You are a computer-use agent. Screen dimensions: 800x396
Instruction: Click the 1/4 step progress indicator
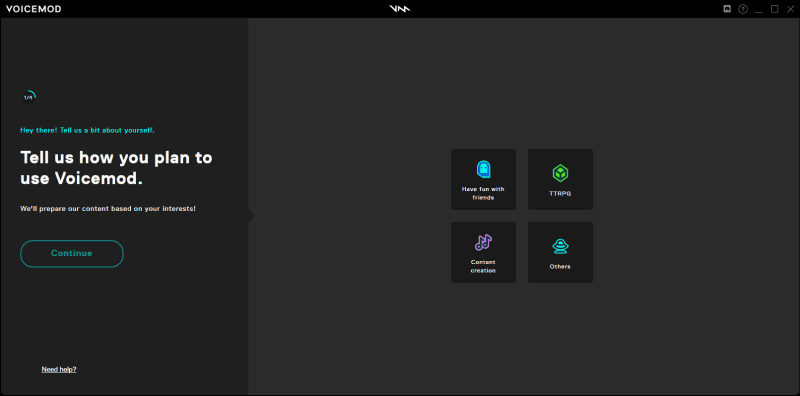pyautogui.click(x=29, y=97)
